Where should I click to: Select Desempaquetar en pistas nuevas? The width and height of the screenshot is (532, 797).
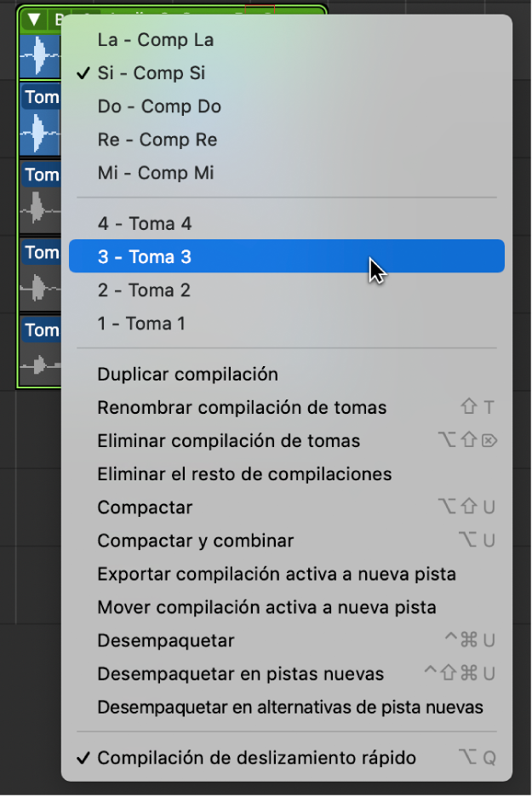pyautogui.click(x=241, y=674)
